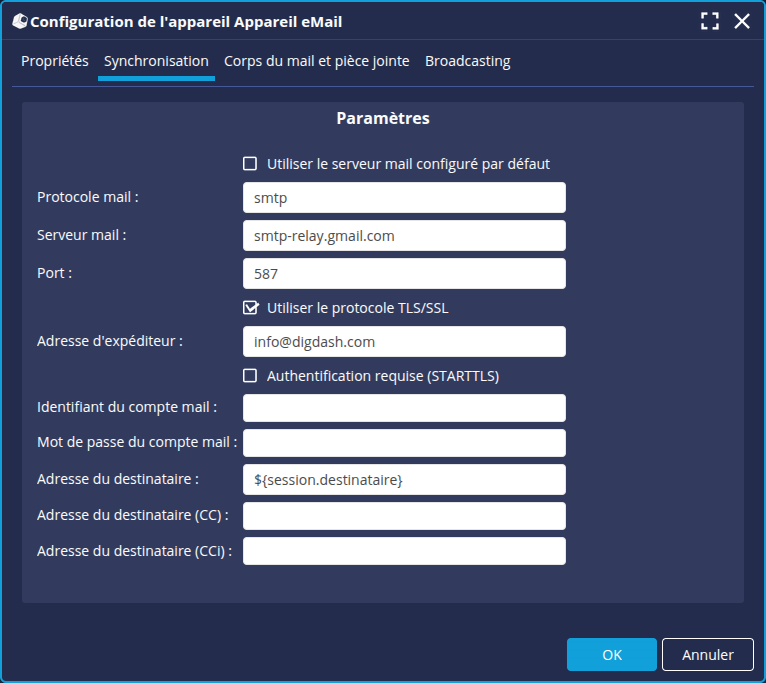
Task: Go to the Broadcasting tab
Action: point(467,61)
